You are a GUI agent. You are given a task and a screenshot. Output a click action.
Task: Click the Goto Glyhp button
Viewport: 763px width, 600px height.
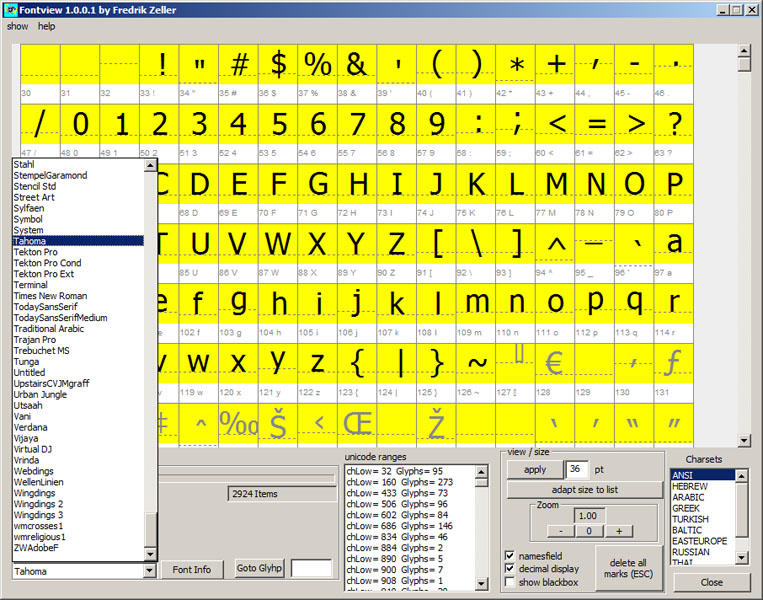tap(259, 568)
